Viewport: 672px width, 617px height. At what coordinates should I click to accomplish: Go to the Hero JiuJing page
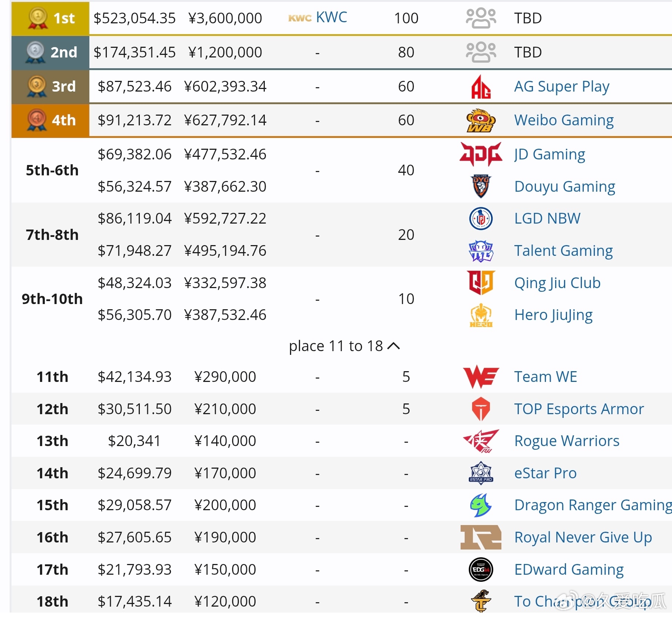[x=553, y=315]
